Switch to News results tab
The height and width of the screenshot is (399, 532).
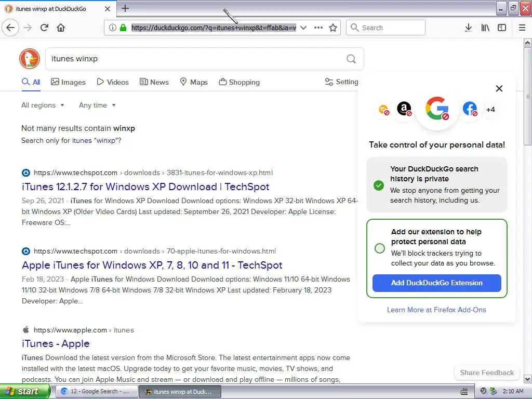click(154, 82)
